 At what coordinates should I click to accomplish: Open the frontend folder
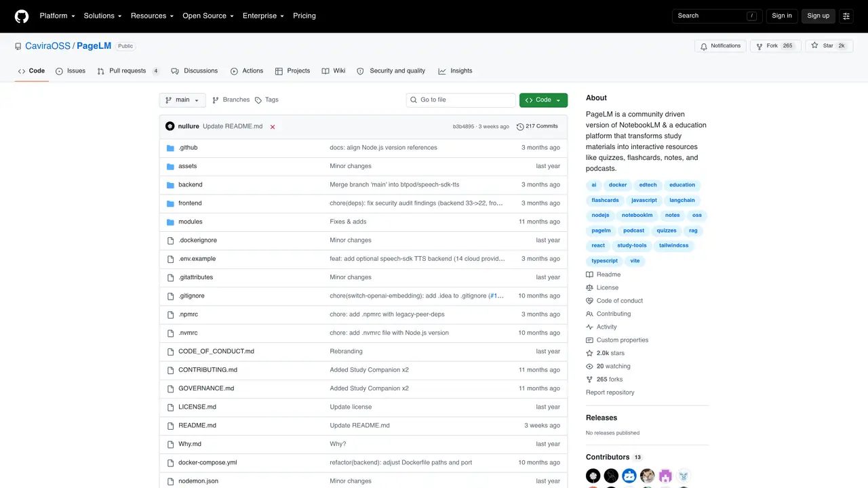(190, 203)
